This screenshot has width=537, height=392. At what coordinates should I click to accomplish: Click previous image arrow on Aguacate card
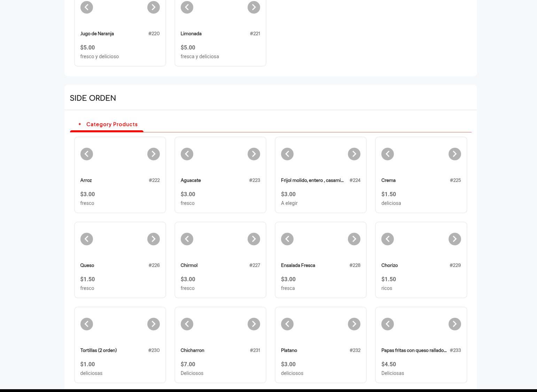[x=187, y=154]
